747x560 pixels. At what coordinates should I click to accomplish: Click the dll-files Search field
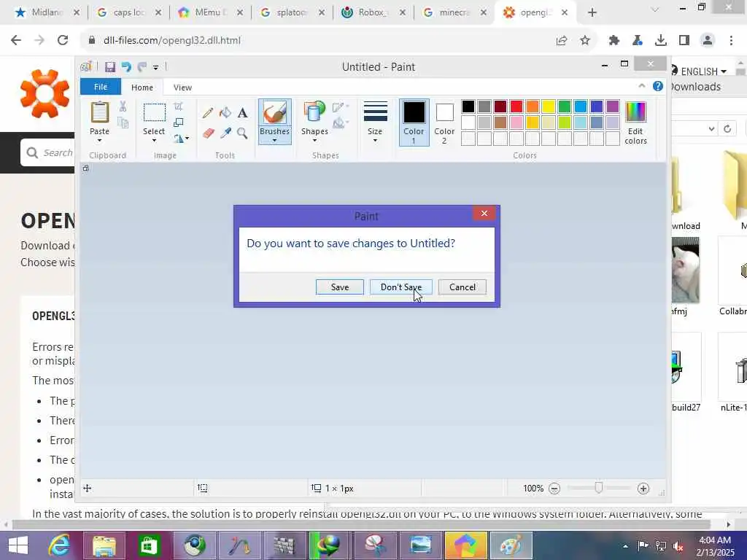click(47, 153)
